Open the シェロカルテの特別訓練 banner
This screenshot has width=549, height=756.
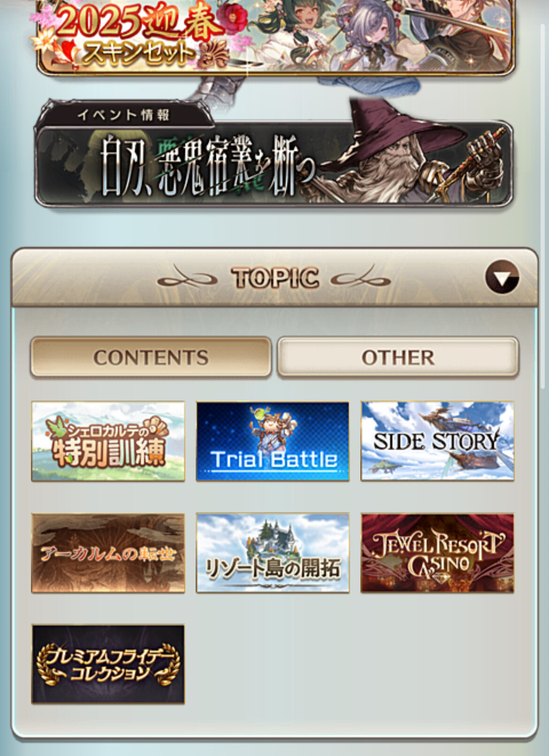pos(108,441)
